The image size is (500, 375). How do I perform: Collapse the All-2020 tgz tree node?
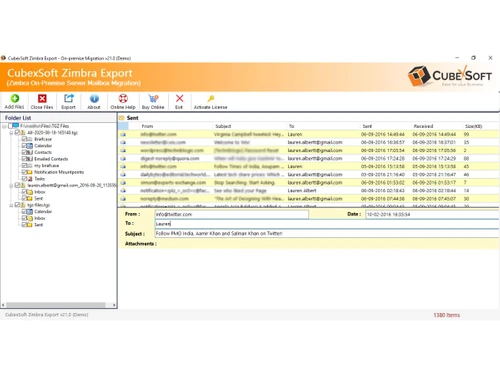[x=11, y=133]
